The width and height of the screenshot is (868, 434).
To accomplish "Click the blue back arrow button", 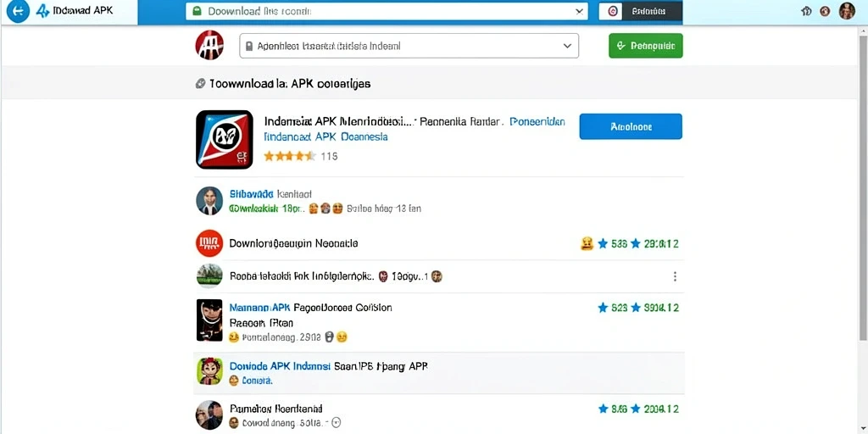I will point(18,11).
